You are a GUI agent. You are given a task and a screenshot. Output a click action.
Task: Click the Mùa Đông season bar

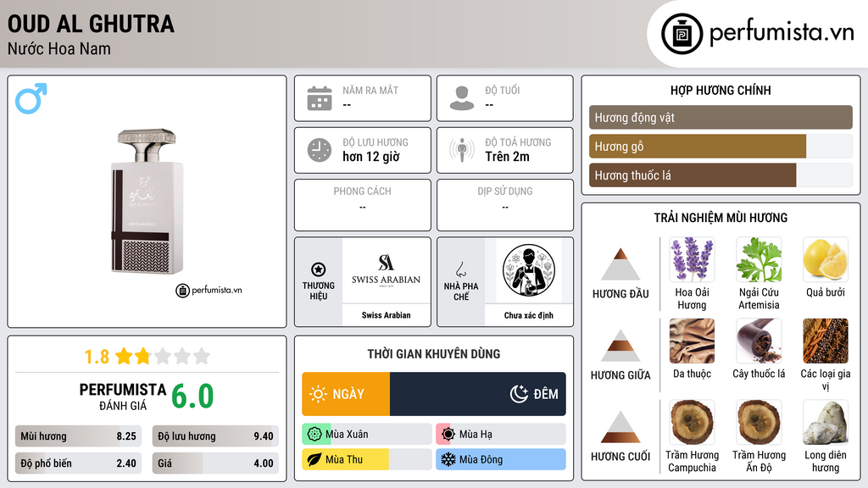coord(501,459)
